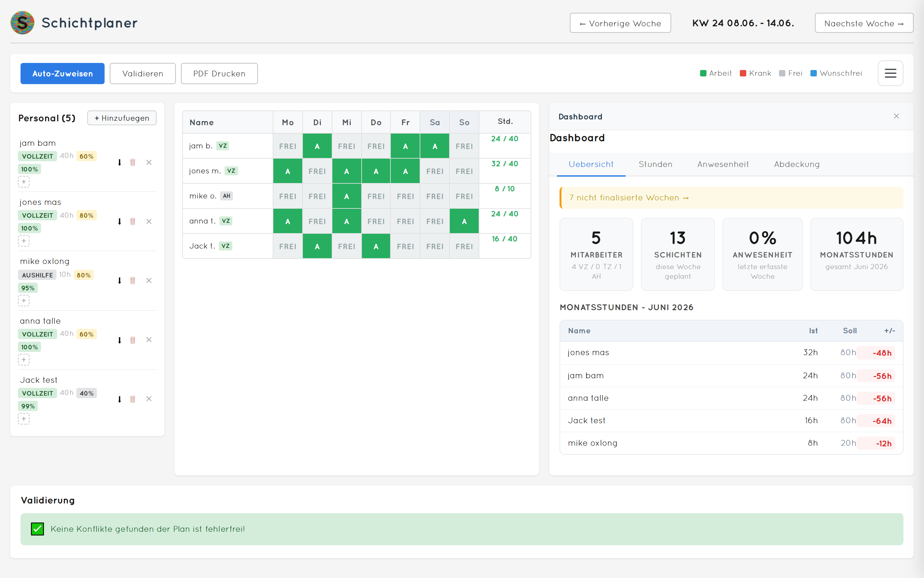Click the red Krank legend swatch

(x=743, y=74)
